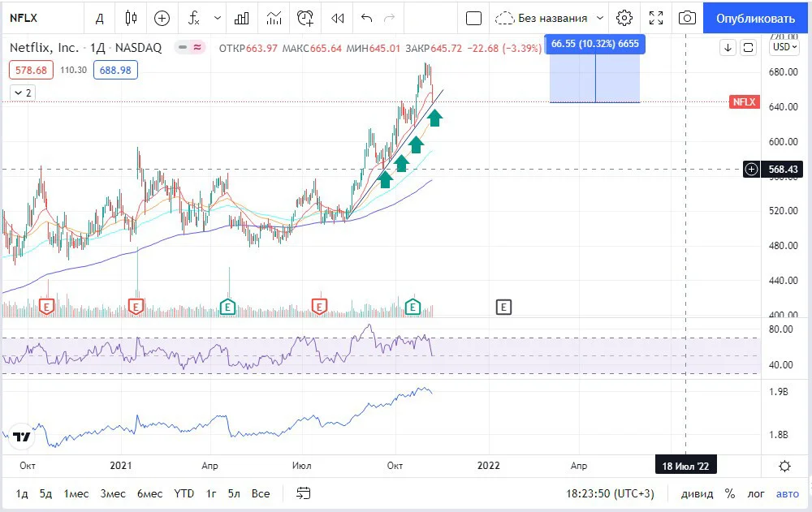Screen dimensions: 812x512
Task: Take a chart snapshot with the camera icon
Action: [687, 19]
